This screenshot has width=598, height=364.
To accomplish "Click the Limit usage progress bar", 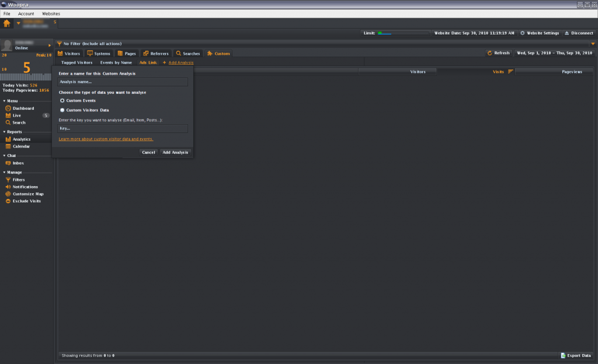I will click(x=403, y=33).
